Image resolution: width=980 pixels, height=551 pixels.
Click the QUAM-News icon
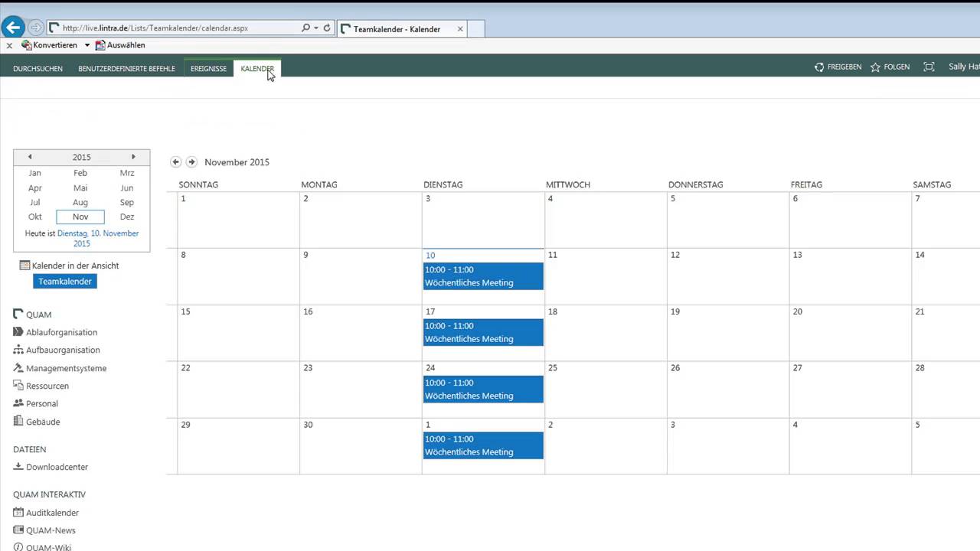(x=18, y=530)
